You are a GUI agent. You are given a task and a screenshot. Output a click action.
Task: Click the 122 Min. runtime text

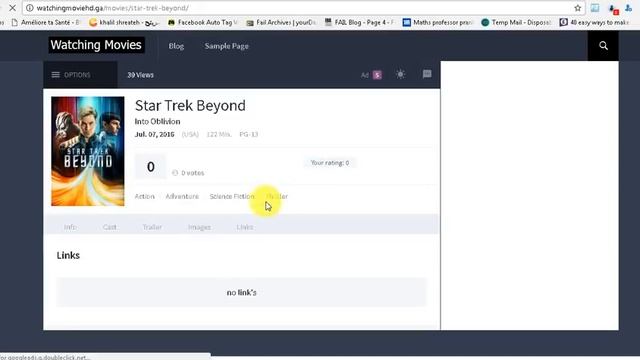pyautogui.click(x=219, y=134)
